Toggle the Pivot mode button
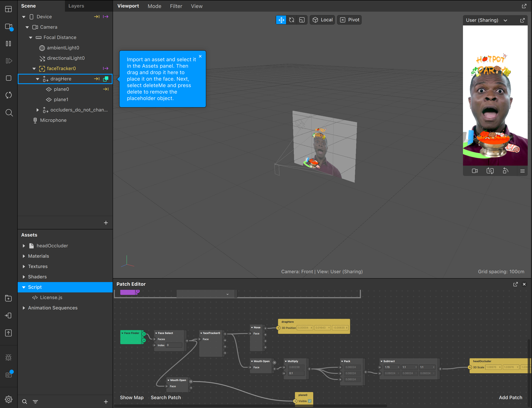 pyautogui.click(x=349, y=20)
